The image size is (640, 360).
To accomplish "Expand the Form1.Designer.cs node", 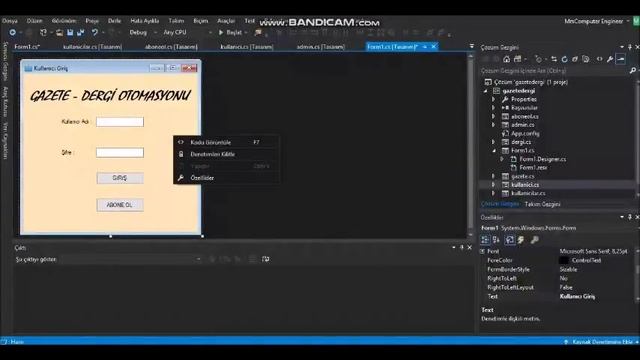I will 502,159.
